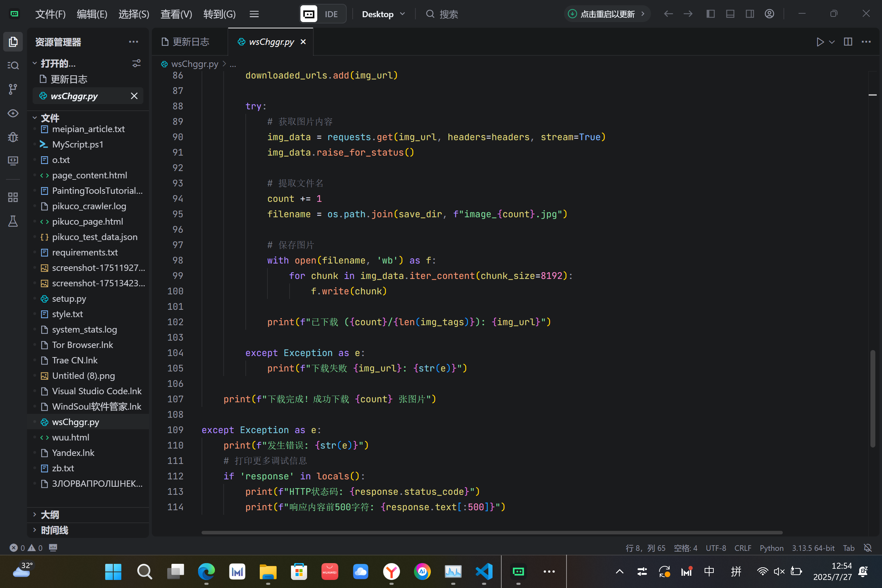Open the 文件(F) menu

[50, 14]
